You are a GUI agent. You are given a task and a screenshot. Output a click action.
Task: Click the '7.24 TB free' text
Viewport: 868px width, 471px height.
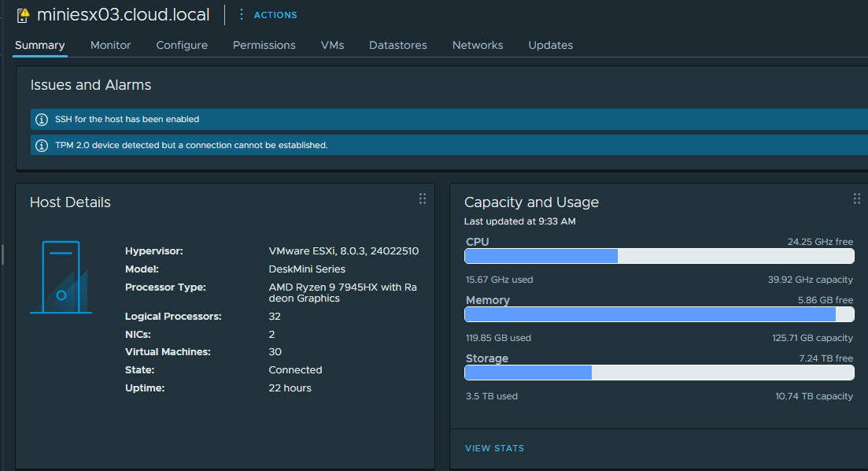826,358
